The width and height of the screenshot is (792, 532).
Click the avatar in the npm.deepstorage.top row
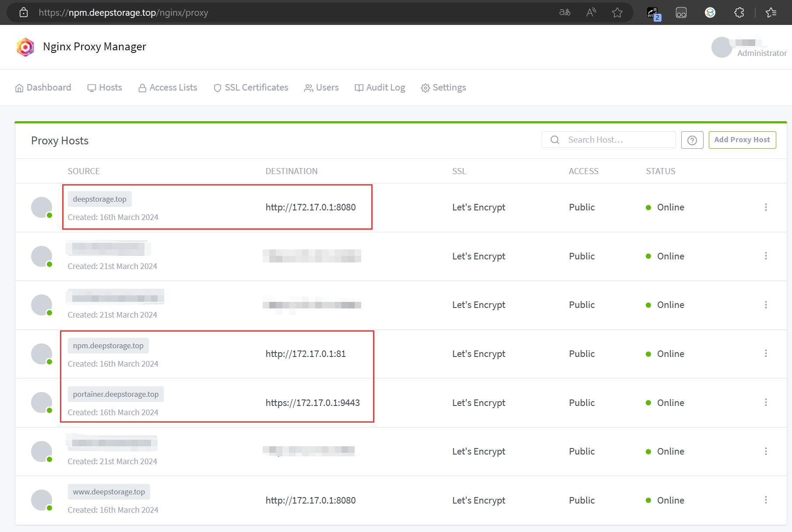tap(42, 354)
